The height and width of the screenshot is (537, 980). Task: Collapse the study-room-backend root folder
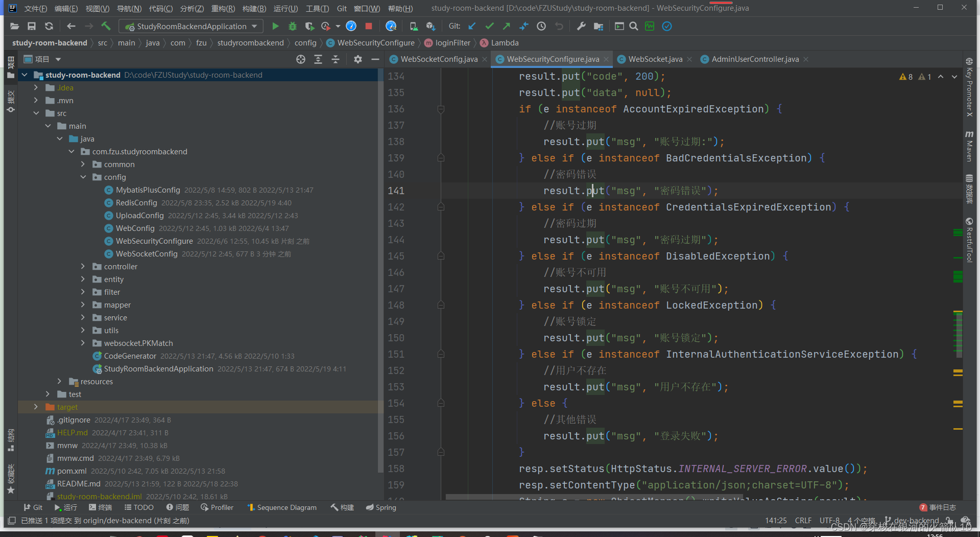25,75
